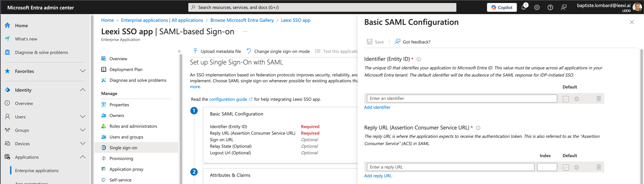Click Add identifier link

click(x=377, y=107)
